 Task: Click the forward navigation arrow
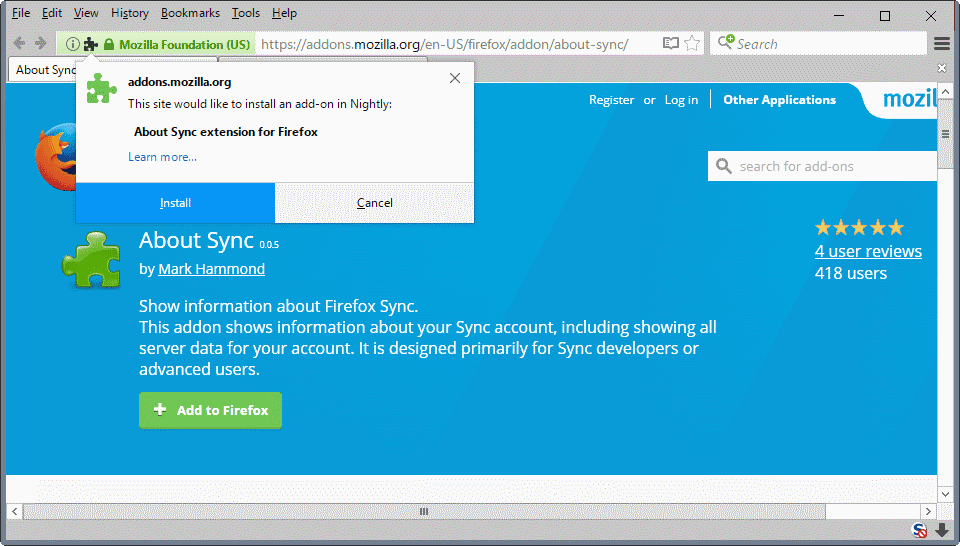click(x=41, y=43)
